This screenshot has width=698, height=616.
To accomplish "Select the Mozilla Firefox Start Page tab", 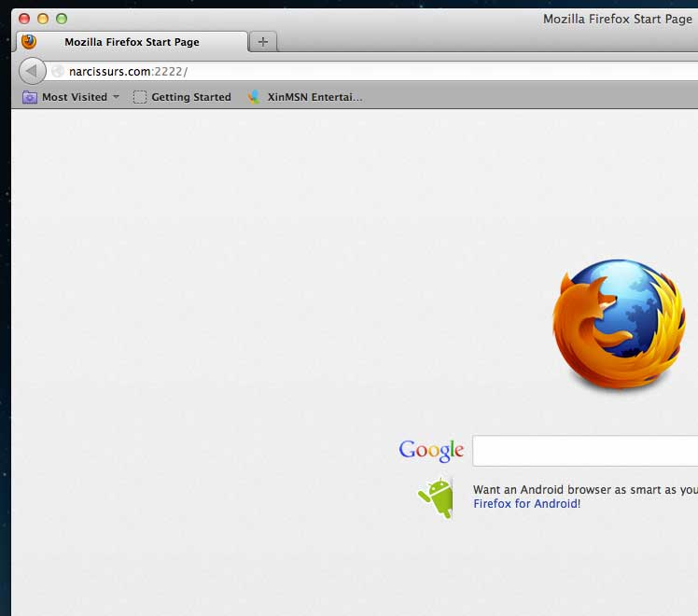I will pyautogui.click(x=132, y=42).
